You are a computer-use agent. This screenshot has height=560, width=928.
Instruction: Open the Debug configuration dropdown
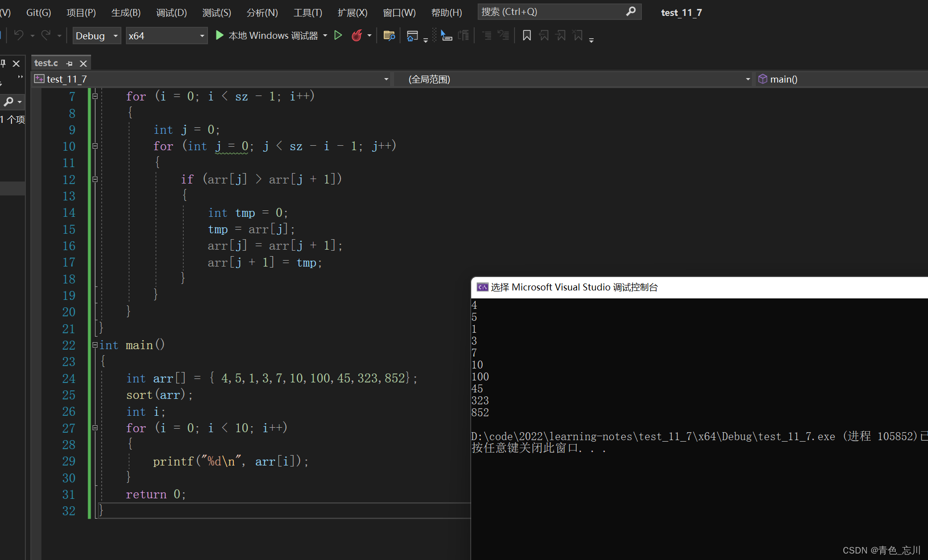(x=115, y=35)
